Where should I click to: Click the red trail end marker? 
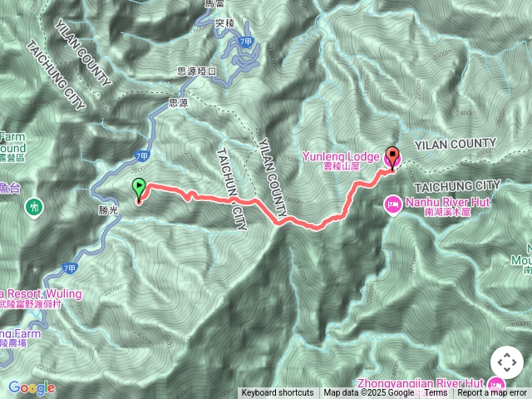(392, 159)
